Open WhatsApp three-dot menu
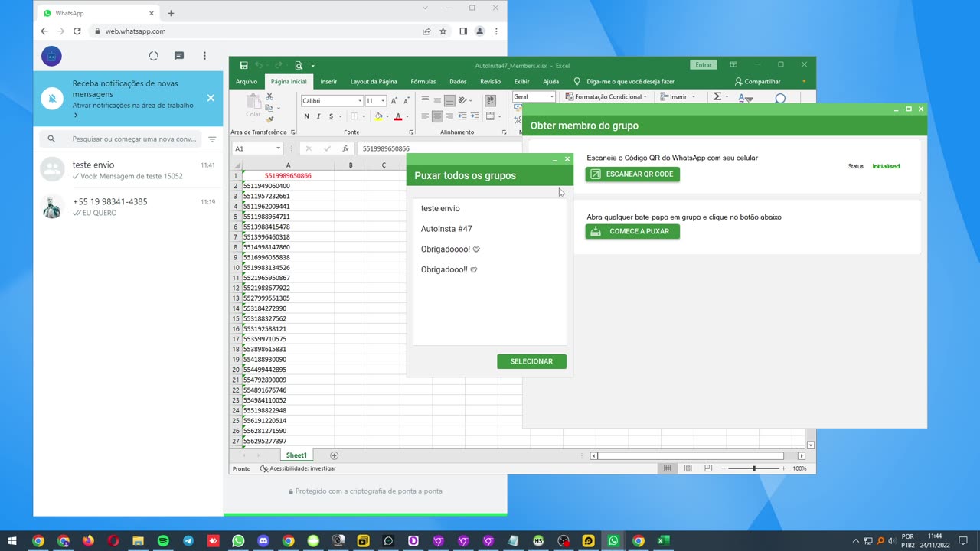Screen dimensions: 980x551 (x=204, y=56)
